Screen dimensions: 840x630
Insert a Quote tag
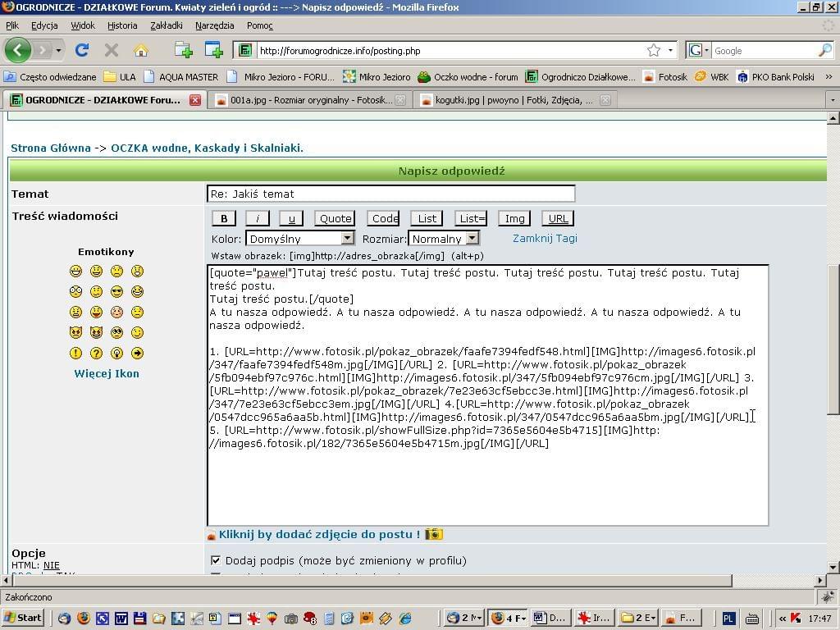tap(336, 218)
